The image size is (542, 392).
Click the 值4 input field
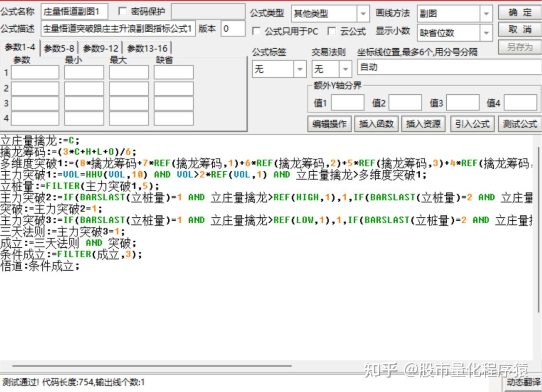(x=520, y=103)
